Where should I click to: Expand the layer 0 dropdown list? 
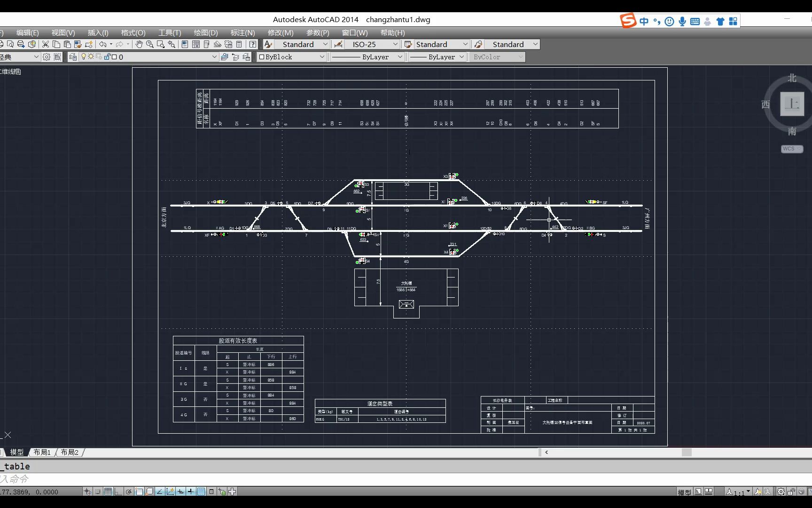point(214,57)
